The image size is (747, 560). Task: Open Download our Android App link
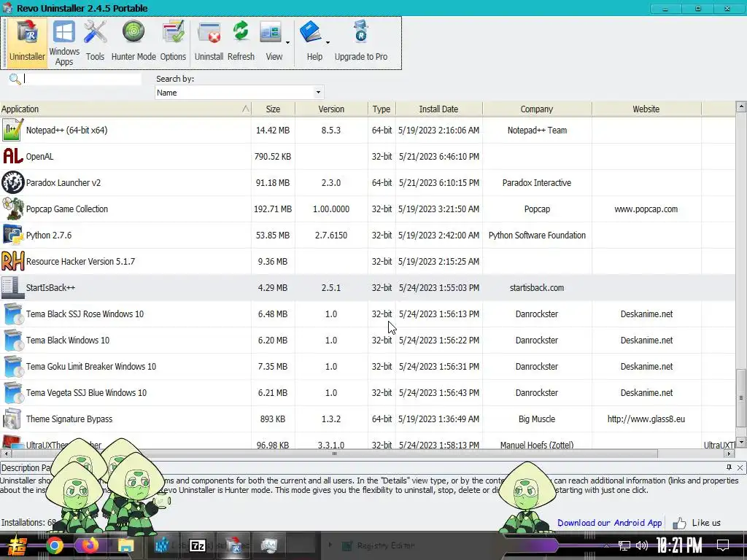[609, 523]
